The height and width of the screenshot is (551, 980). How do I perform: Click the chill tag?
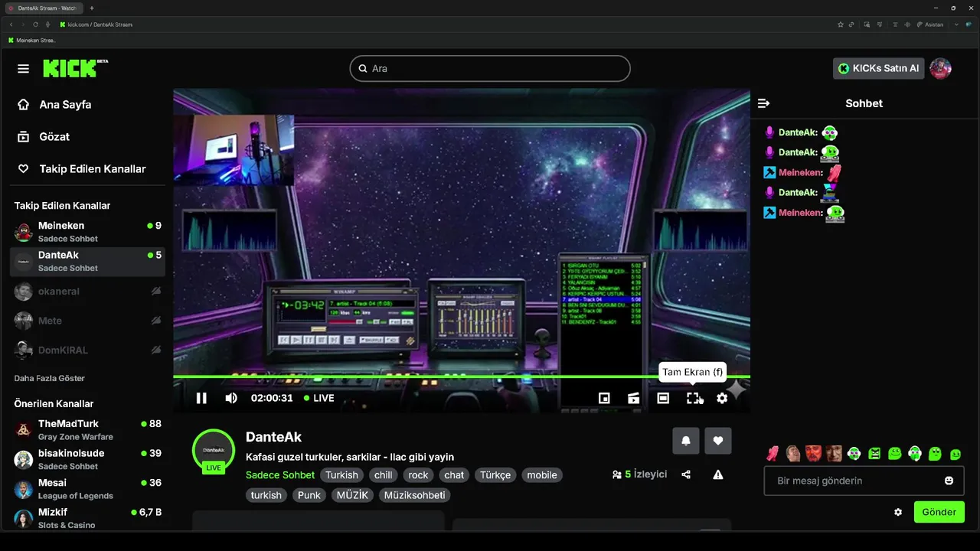tap(383, 475)
